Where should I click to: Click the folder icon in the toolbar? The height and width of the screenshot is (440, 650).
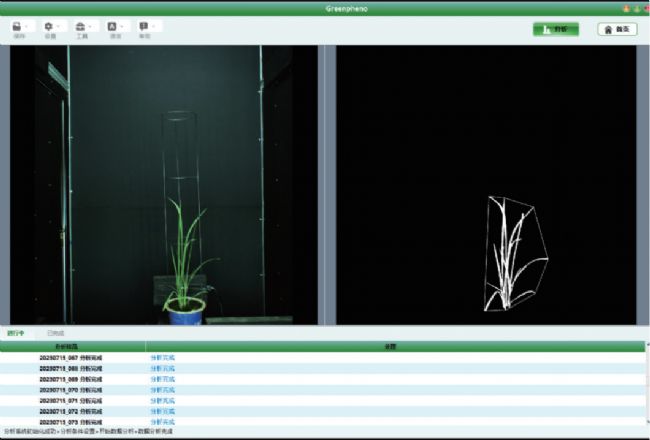pyautogui.click(x=17, y=26)
